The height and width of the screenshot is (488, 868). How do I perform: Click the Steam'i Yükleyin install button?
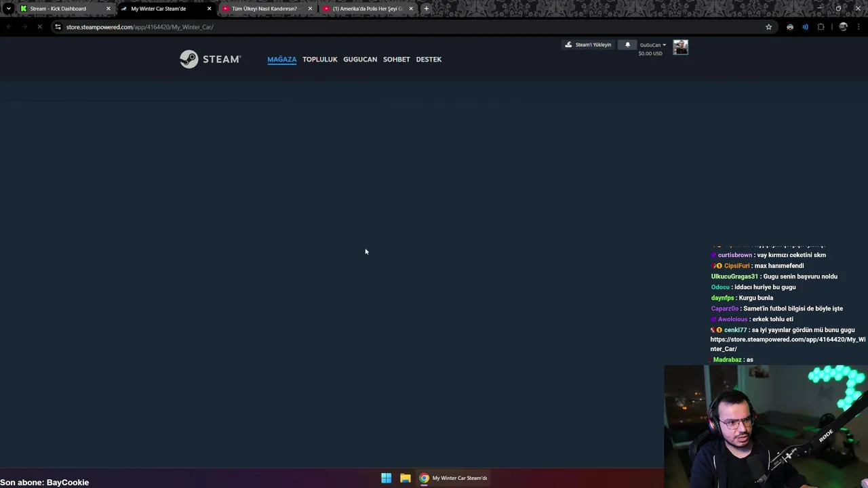pyautogui.click(x=588, y=45)
